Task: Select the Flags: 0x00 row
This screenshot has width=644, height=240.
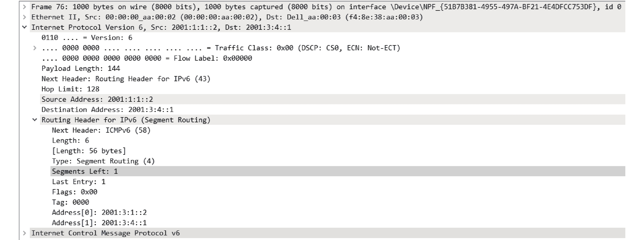Action: [x=74, y=192]
